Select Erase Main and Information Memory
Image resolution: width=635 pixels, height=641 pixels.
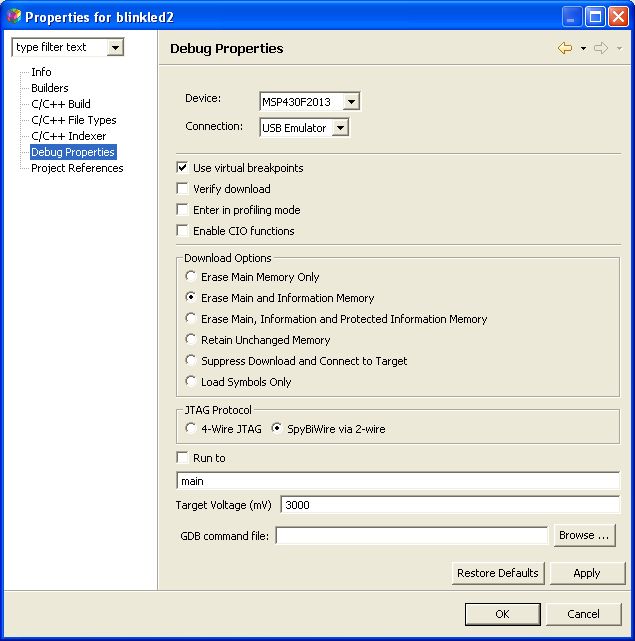pyautogui.click(x=191, y=297)
